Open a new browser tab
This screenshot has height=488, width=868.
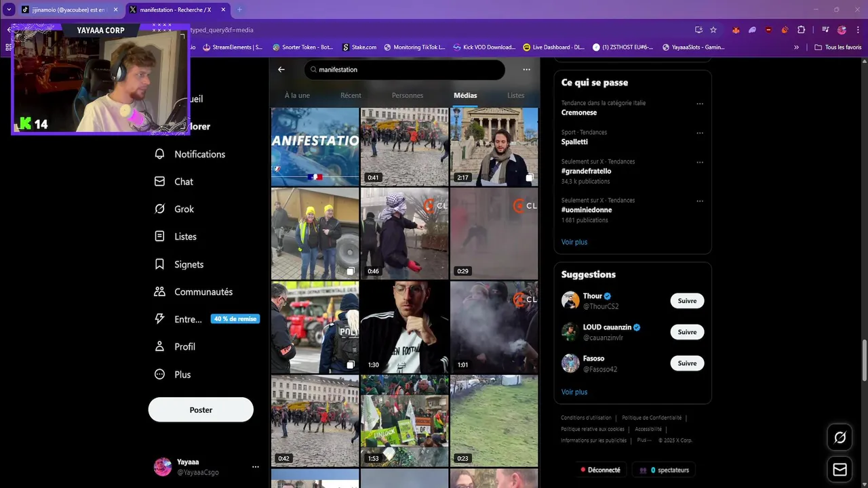point(239,9)
